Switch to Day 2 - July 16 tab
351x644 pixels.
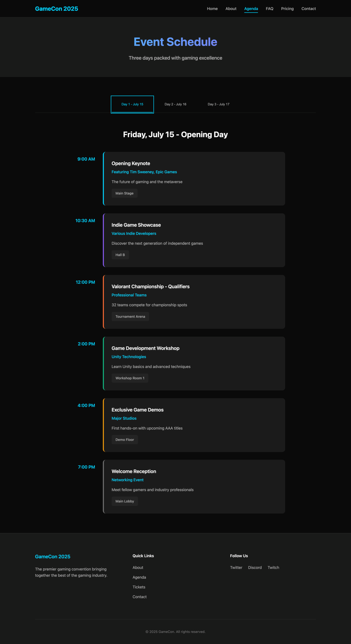tap(175, 104)
